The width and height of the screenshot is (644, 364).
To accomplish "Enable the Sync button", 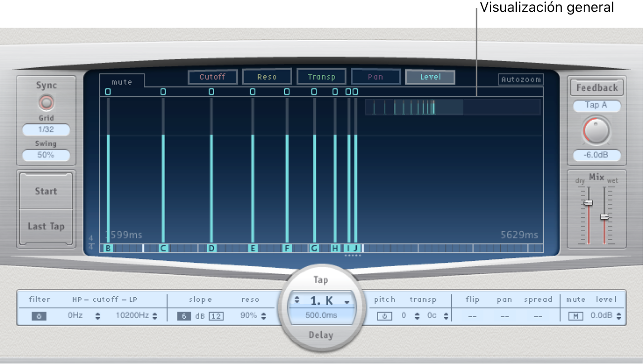I will 46,103.
